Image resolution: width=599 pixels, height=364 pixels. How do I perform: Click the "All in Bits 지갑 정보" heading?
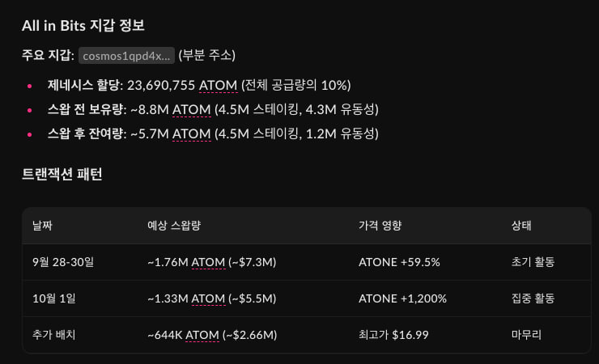[83, 25]
